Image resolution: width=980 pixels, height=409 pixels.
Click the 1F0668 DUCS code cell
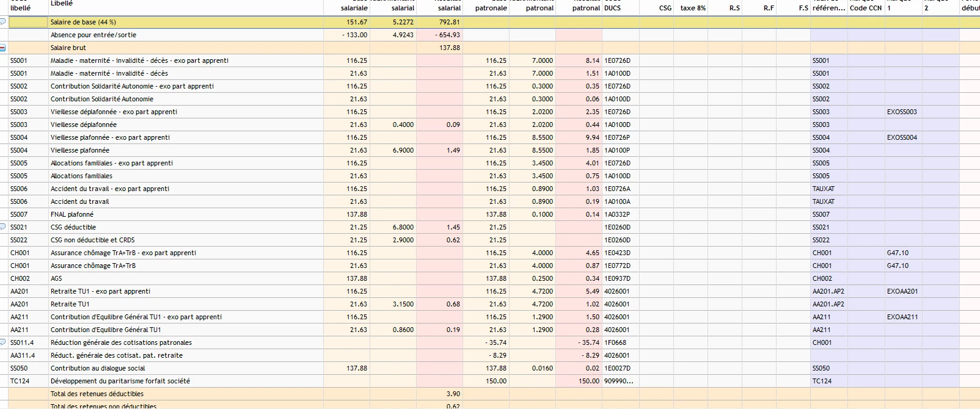pyautogui.click(x=620, y=342)
